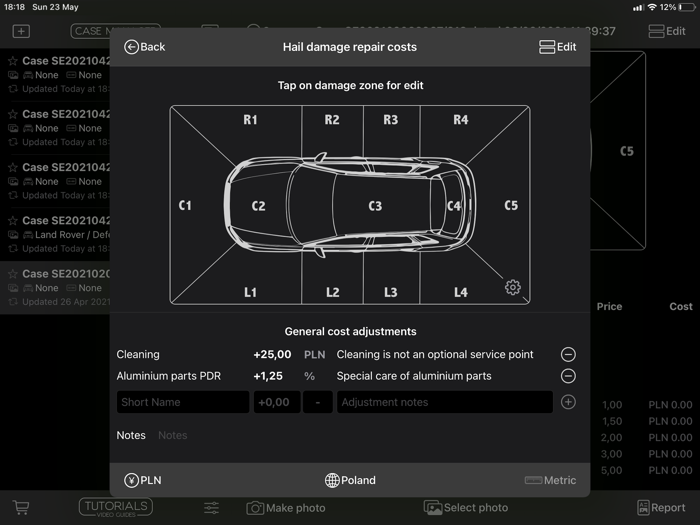Click the +0,00 amount input field

click(277, 402)
